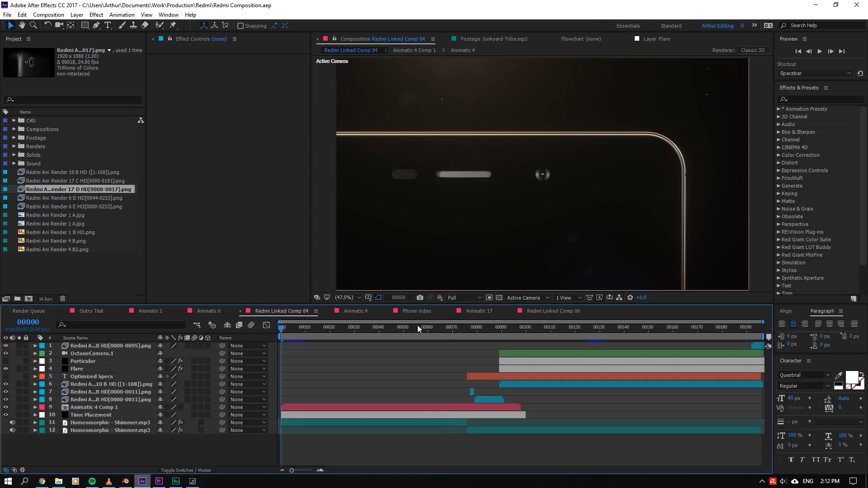Open the resolution Full dropdown

(x=464, y=298)
